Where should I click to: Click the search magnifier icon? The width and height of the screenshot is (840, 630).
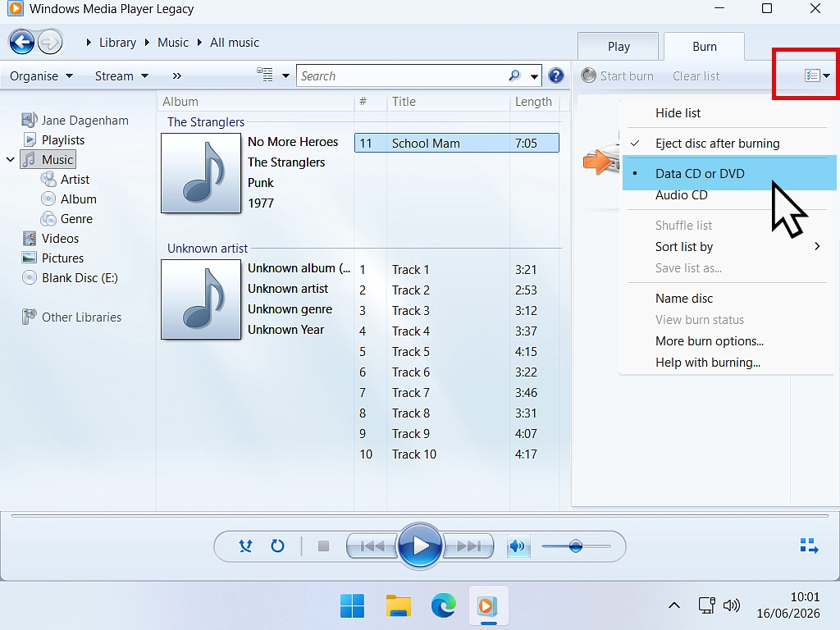(x=514, y=75)
